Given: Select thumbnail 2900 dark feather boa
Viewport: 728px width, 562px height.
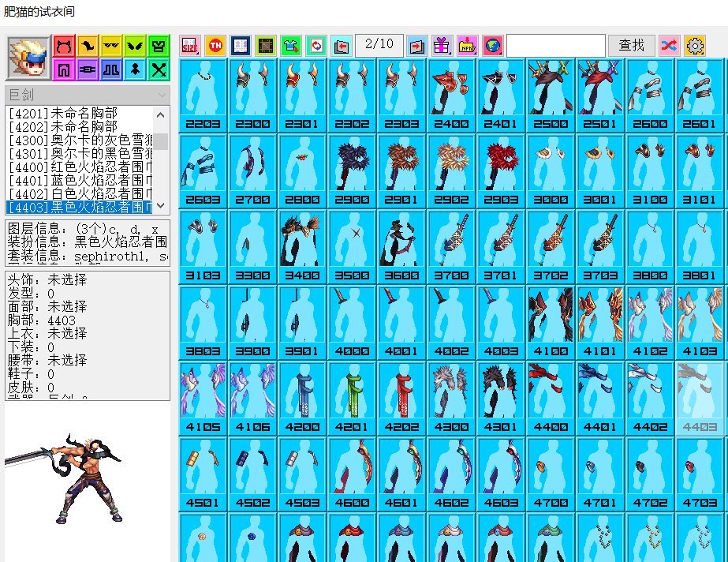Looking at the screenshot, I should [352, 171].
